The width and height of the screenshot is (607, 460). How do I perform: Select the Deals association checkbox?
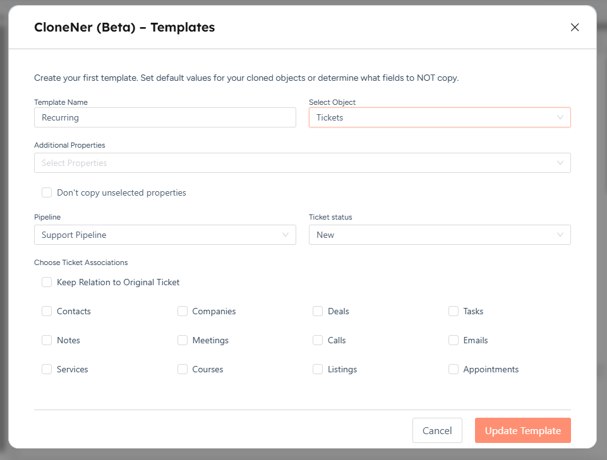click(x=318, y=311)
